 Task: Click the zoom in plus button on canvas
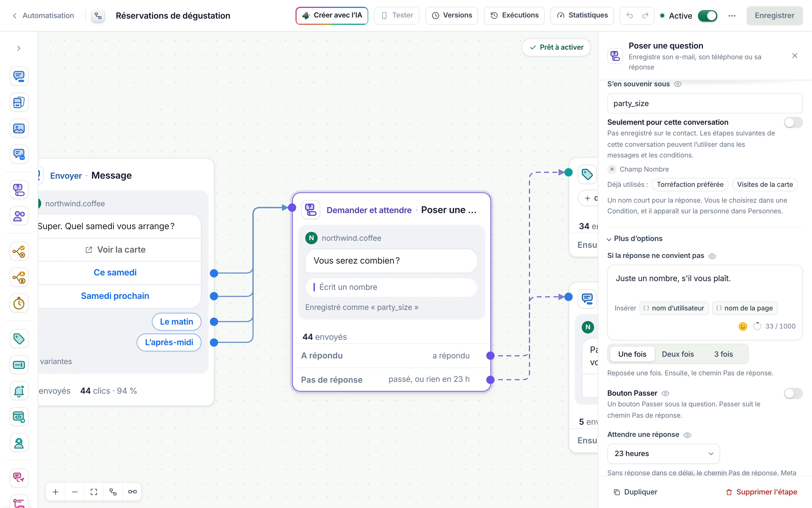tap(56, 492)
